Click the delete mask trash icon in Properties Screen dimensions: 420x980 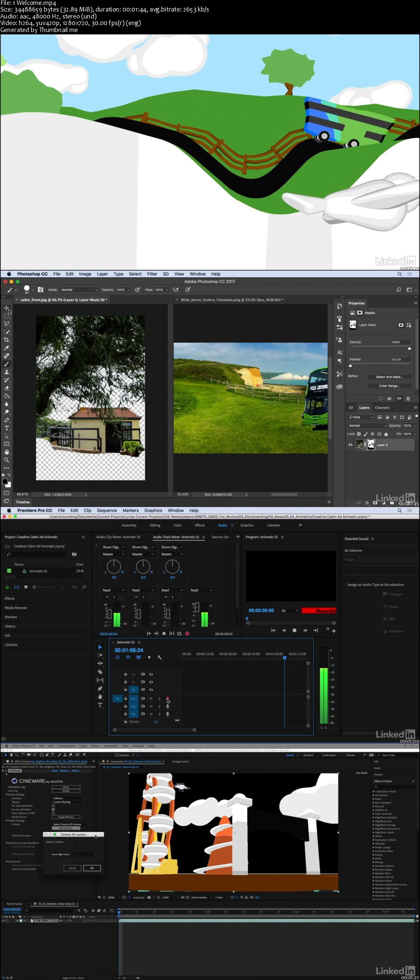click(x=408, y=398)
